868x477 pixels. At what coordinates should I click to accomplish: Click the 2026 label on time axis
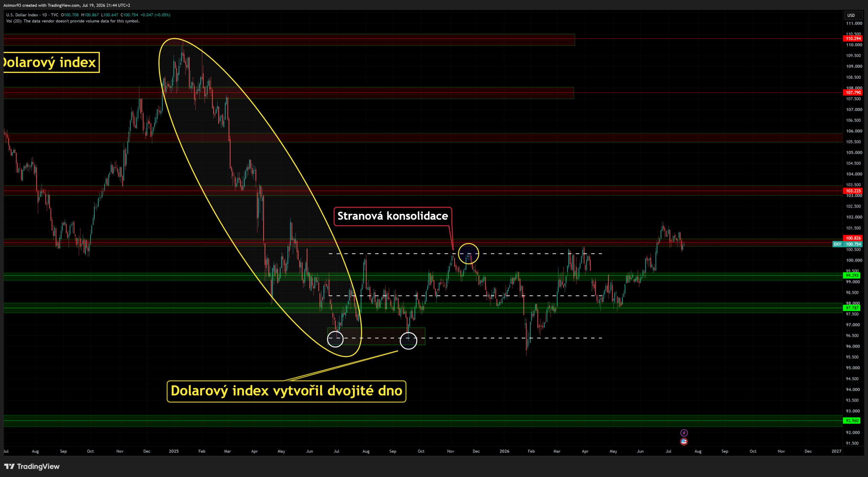(x=504, y=451)
